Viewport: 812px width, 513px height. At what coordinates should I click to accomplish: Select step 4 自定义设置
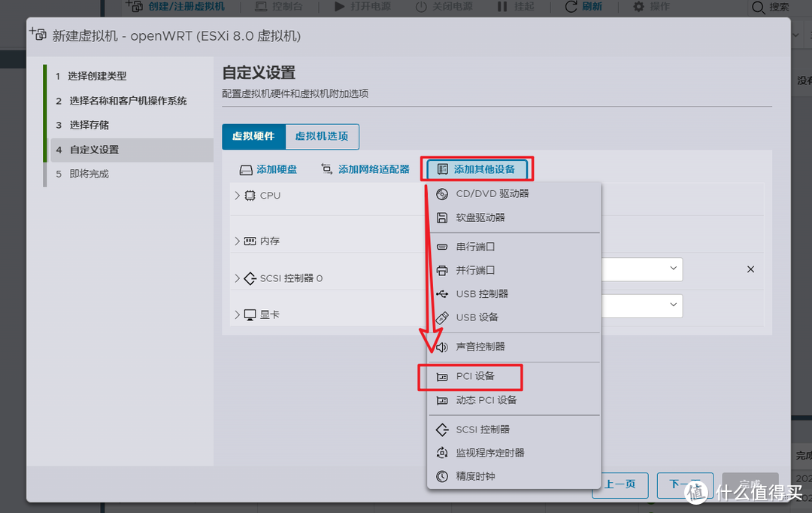[x=132, y=150]
